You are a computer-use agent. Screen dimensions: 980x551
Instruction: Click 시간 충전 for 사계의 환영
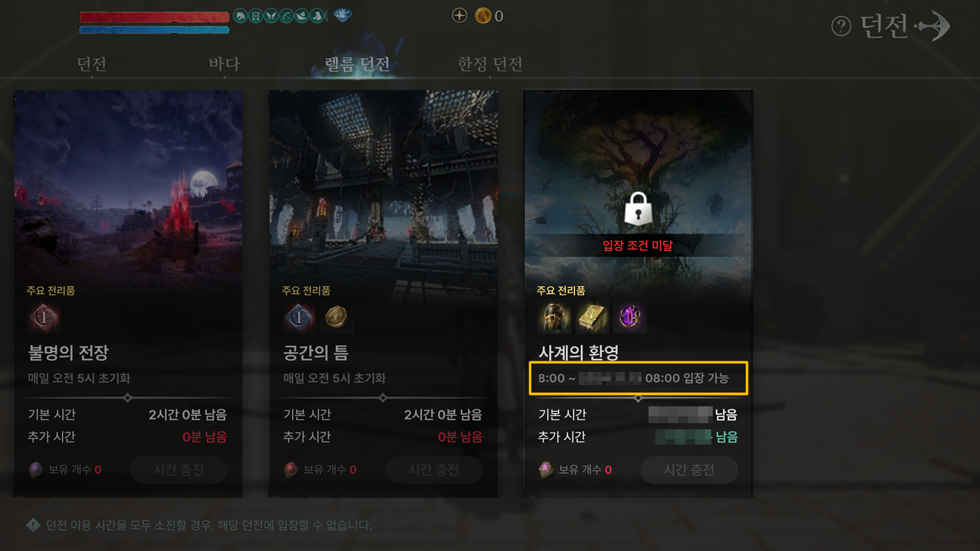[x=689, y=470]
